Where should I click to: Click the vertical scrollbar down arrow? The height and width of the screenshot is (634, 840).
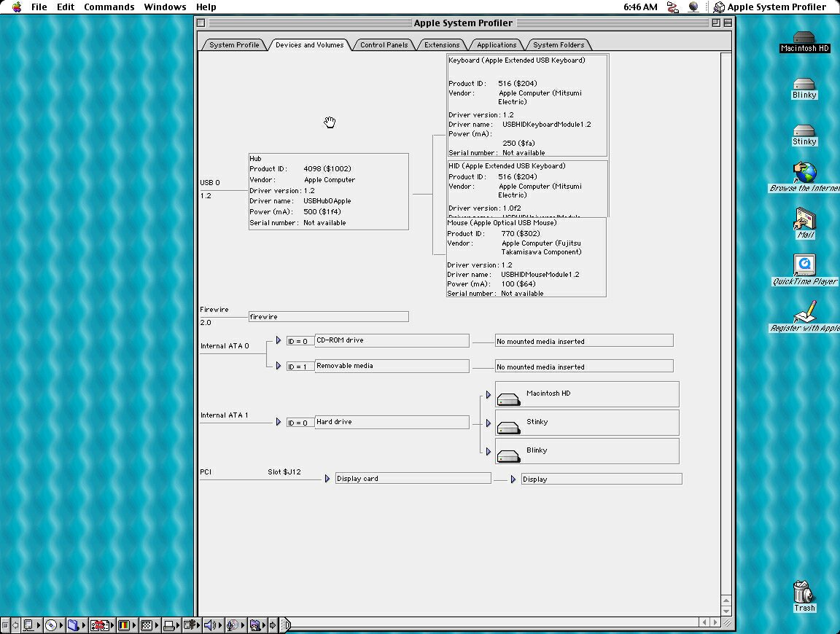726,611
